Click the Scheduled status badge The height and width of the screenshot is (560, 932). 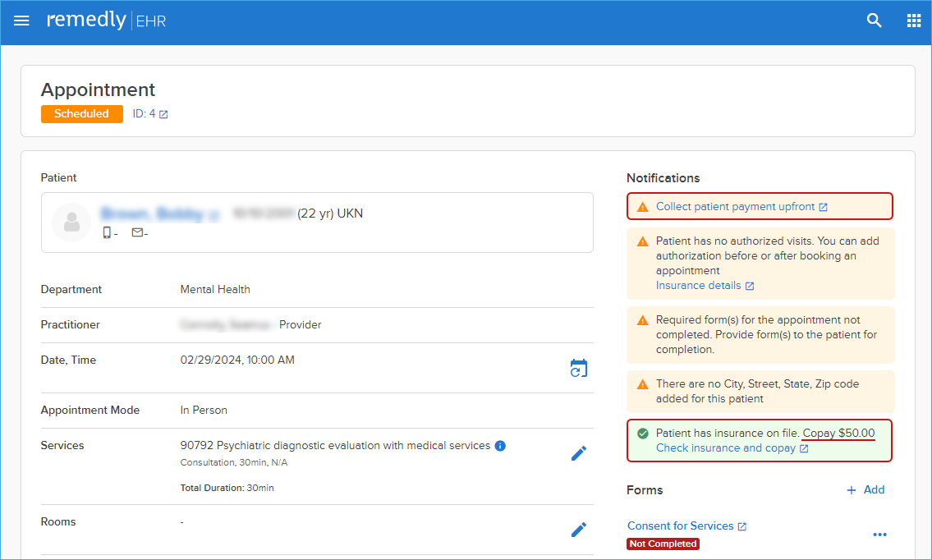click(x=82, y=113)
